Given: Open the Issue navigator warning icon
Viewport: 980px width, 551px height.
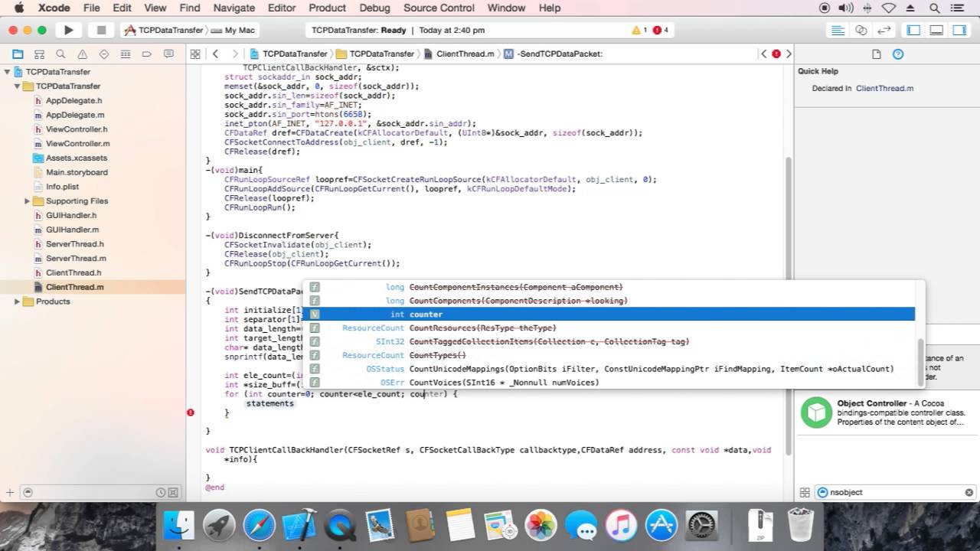Looking at the screenshot, I should pos(83,54).
